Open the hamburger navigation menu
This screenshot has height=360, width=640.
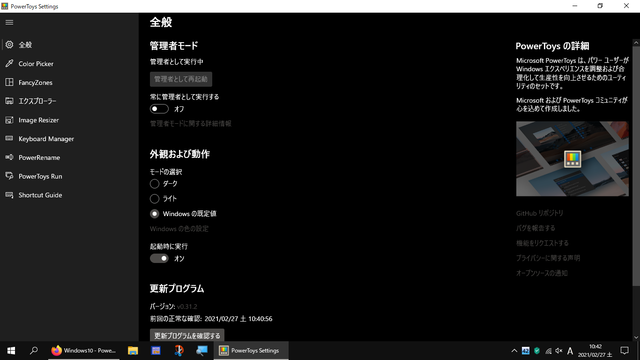[x=9, y=22]
